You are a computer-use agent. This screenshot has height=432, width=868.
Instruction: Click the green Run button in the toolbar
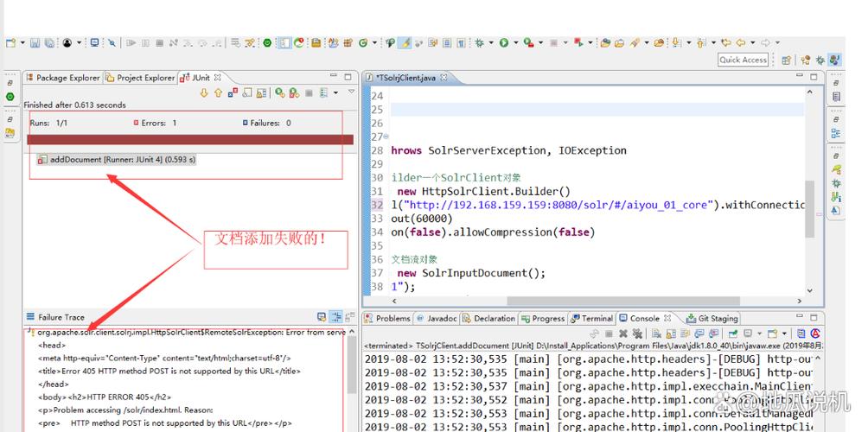click(x=504, y=42)
